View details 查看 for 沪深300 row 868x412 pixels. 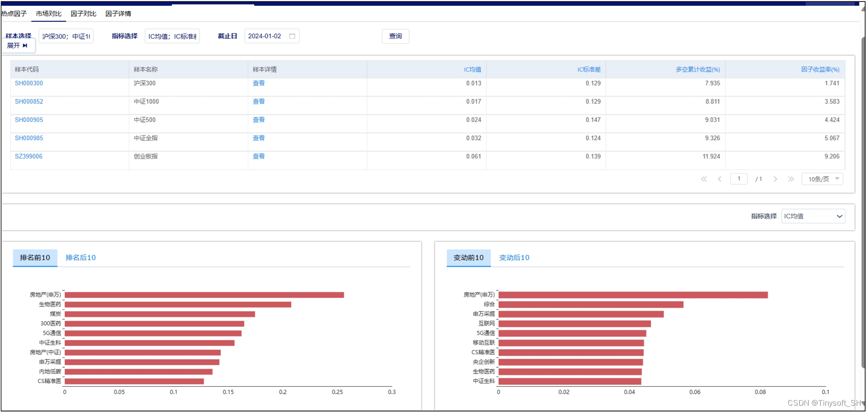click(259, 83)
